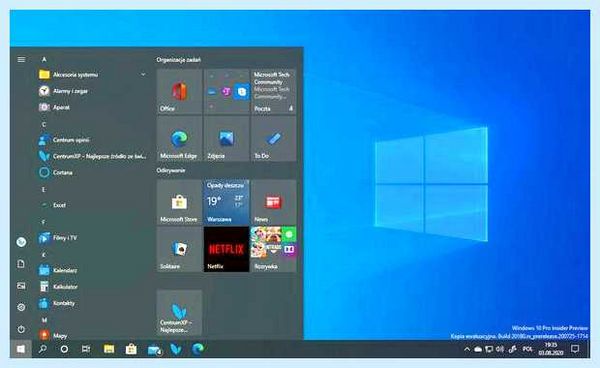Open Action Center notifications icon
This screenshot has width=600, height=368.
coord(575,349)
